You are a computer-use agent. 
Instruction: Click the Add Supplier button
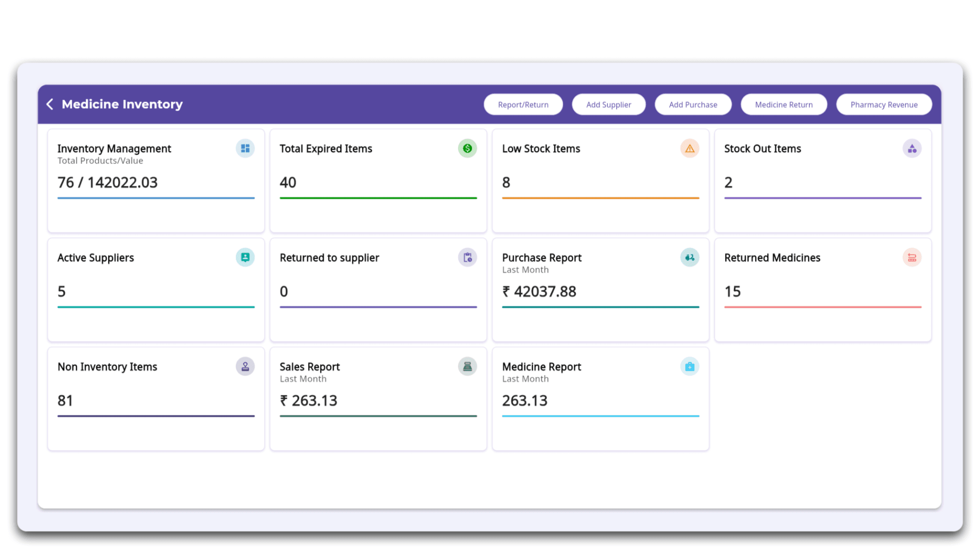(609, 105)
